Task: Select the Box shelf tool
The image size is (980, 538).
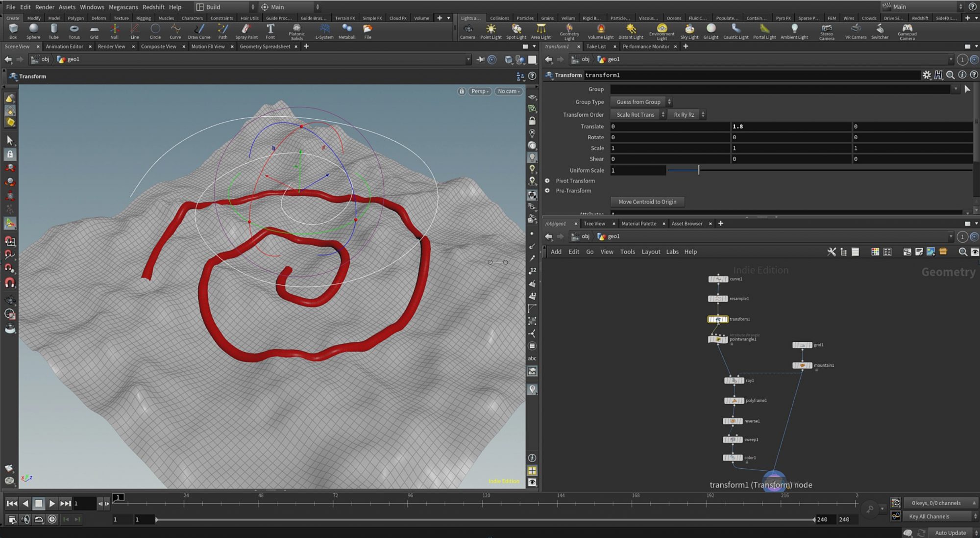Action: (13, 31)
